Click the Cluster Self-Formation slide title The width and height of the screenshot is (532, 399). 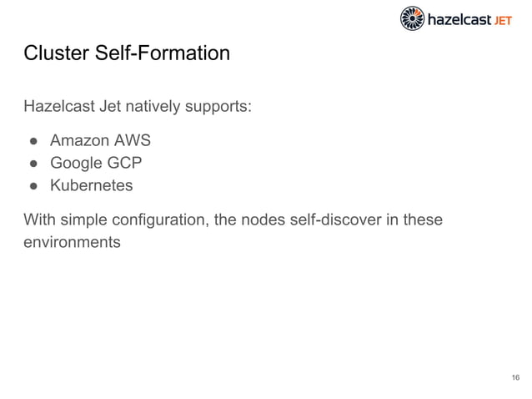pyautogui.click(x=127, y=53)
